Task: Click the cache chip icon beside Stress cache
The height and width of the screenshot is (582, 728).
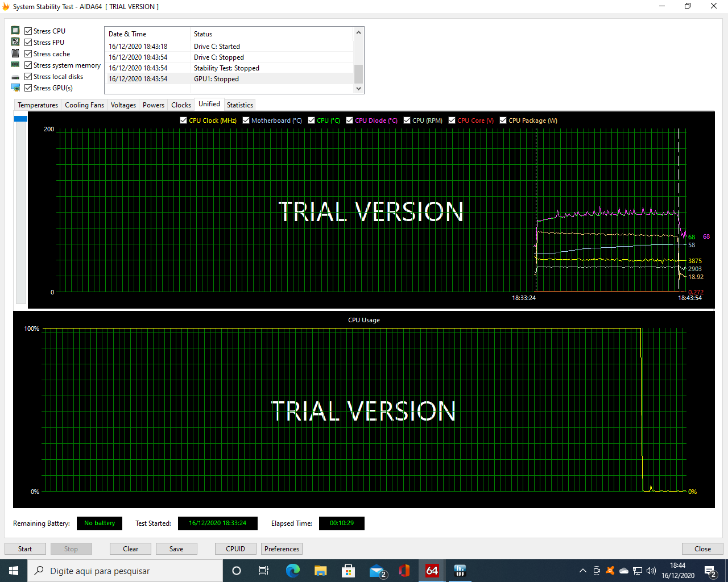Action: (15, 53)
